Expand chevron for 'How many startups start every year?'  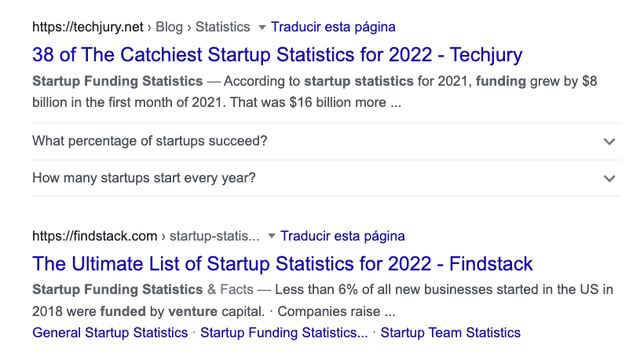coord(609,178)
